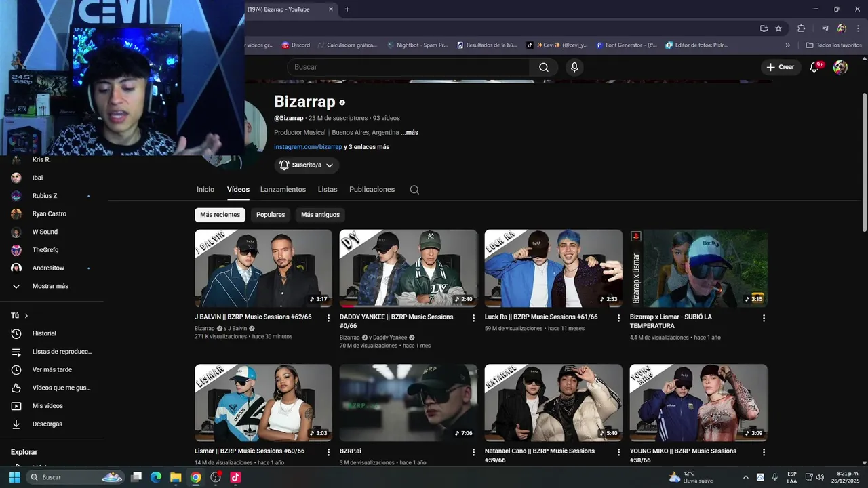Open options menu for Natanael Cano video
The height and width of the screenshot is (488, 868).
[619, 452]
